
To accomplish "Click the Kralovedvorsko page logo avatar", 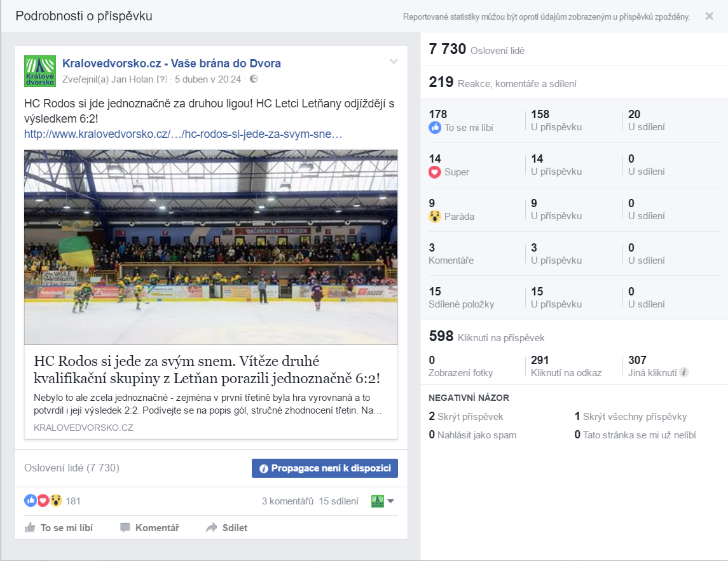I will pos(40,71).
